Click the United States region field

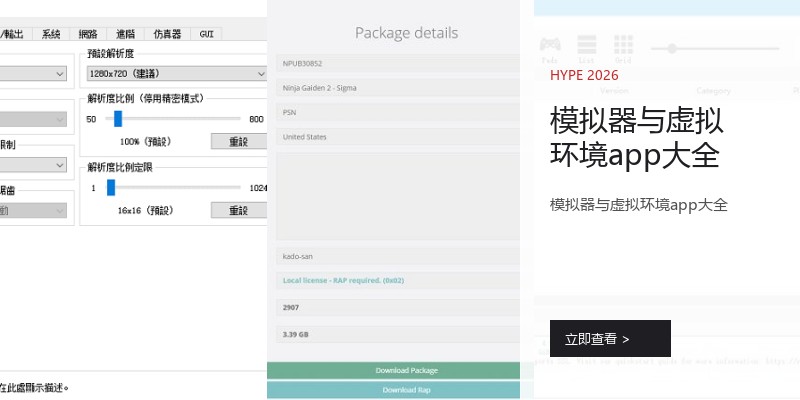[398, 137]
